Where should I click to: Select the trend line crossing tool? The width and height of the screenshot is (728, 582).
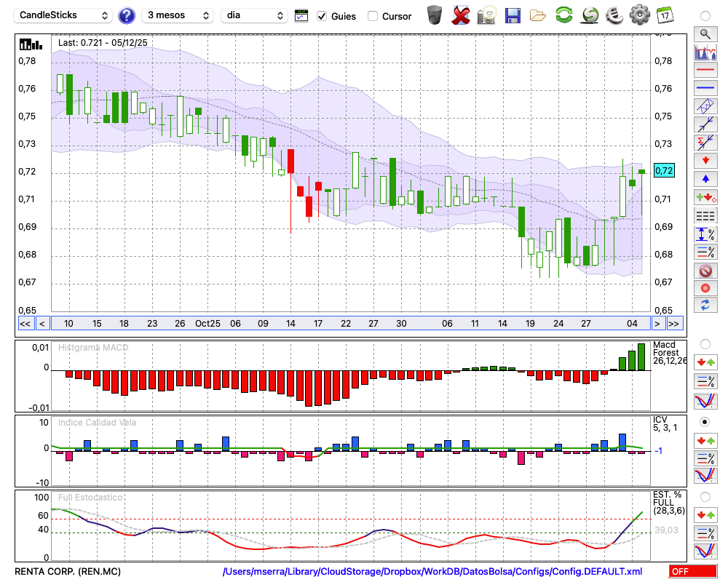(x=705, y=124)
